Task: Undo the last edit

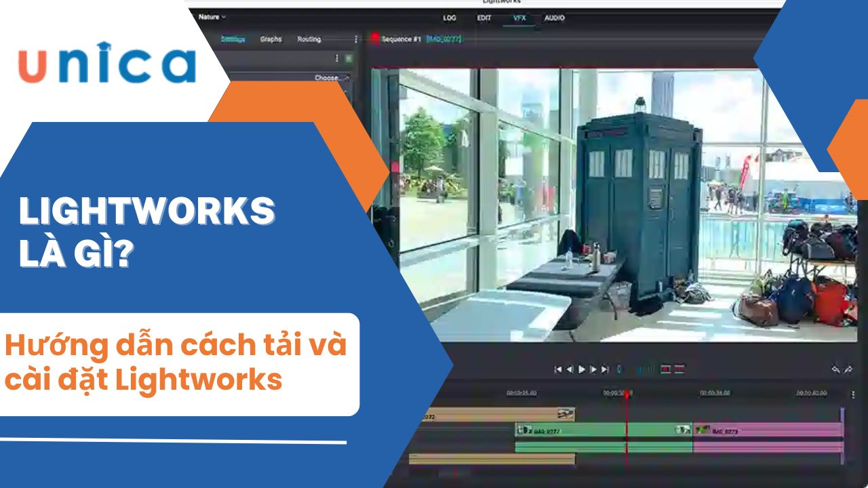Action: tap(835, 369)
